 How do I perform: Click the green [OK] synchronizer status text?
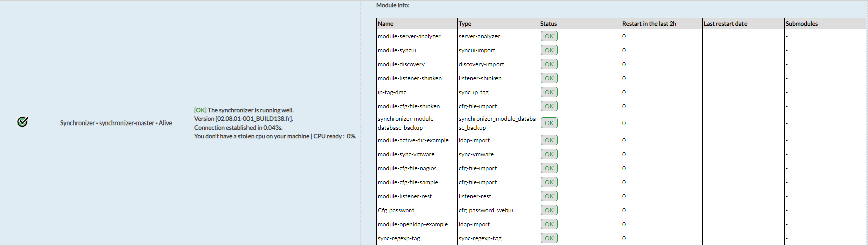pos(200,110)
